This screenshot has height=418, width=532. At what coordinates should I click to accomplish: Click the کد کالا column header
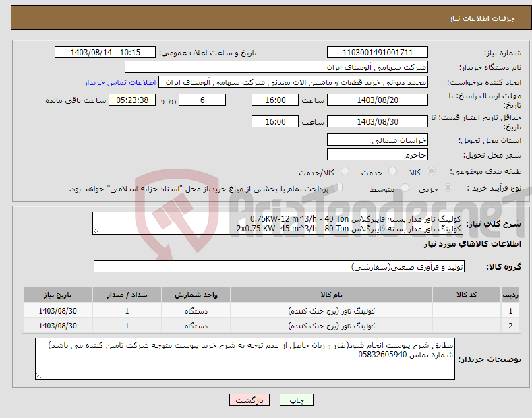pyautogui.click(x=467, y=295)
